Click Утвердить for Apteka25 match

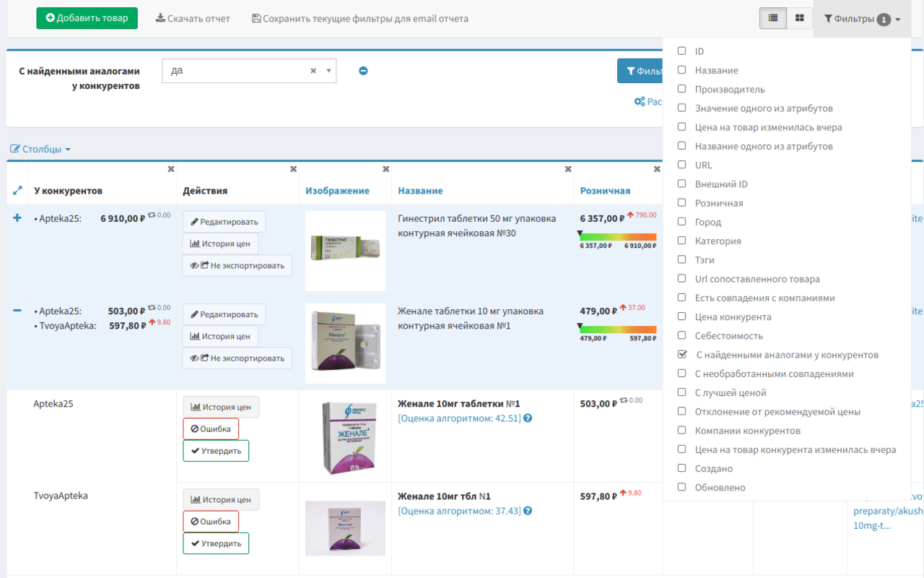(x=216, y=451)
